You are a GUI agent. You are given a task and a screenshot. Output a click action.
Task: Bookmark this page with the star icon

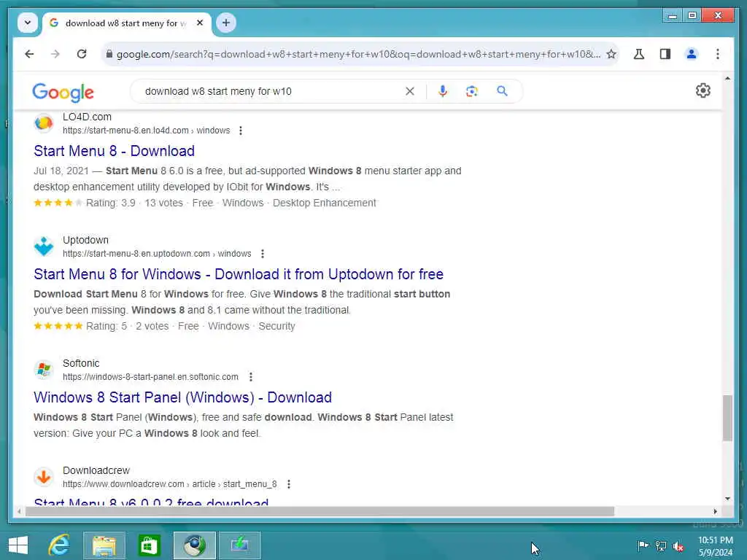point(611,54)
